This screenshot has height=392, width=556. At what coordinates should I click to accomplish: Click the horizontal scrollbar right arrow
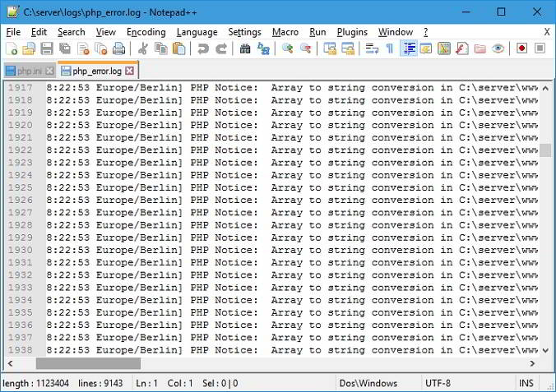coord(532,363)
